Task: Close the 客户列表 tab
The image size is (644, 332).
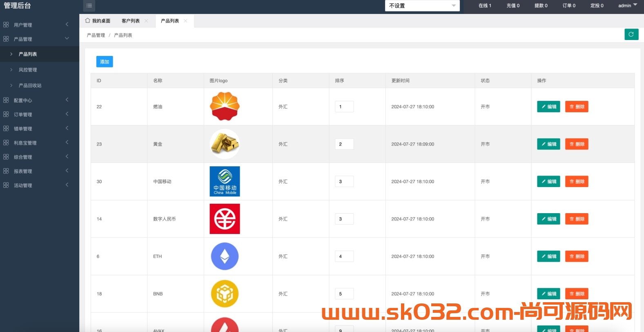Action: click(x=146, y=21)
